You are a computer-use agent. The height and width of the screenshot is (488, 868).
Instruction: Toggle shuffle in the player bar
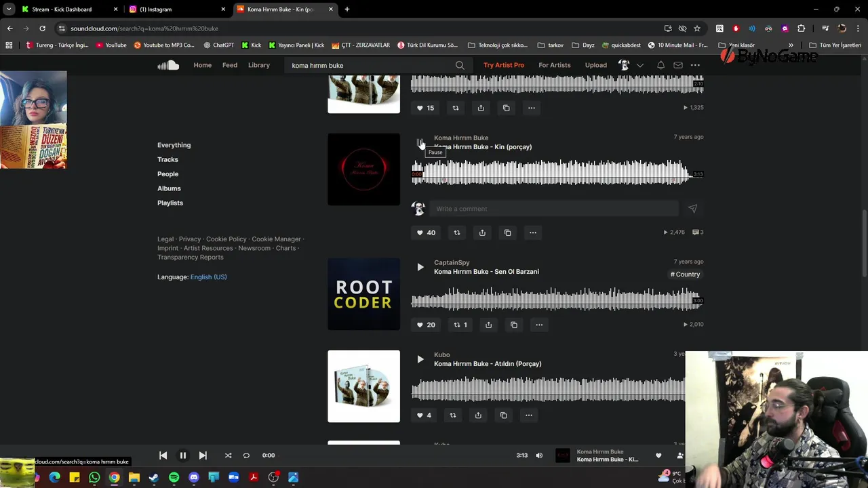tap(228, 455)
